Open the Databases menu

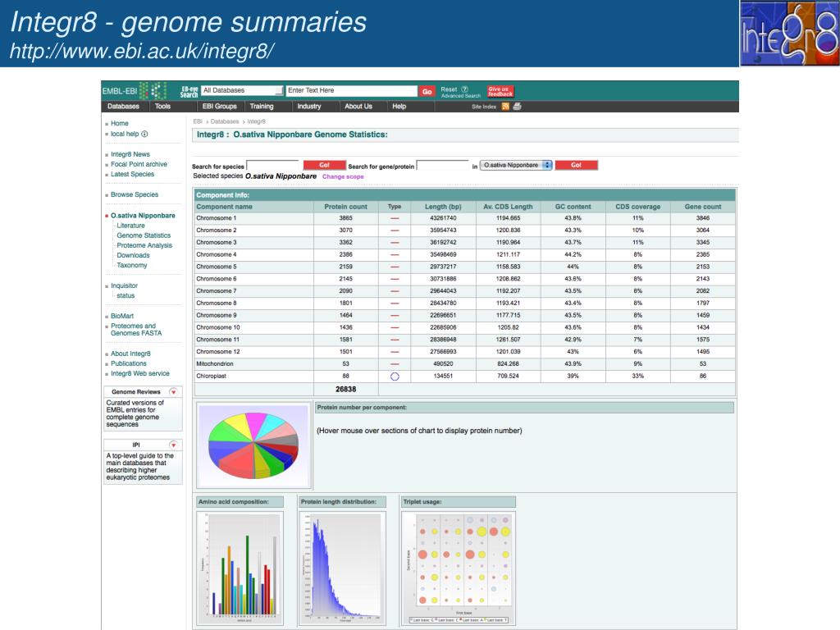point(123,107)
